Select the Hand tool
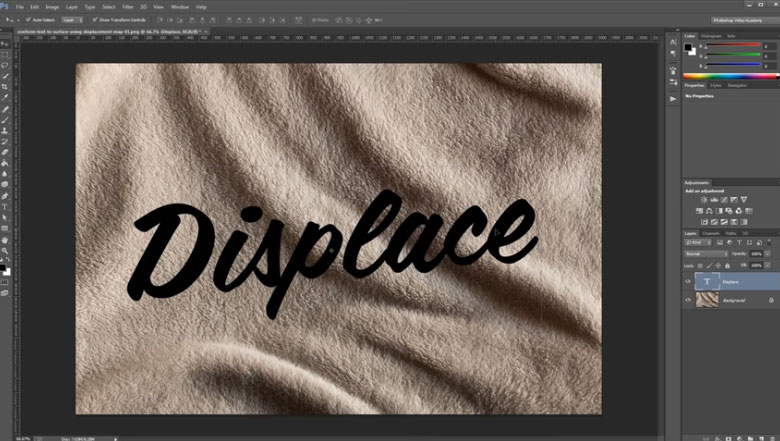Image resolution: width=780 pixels, height=441 pixels. (5, 240)
